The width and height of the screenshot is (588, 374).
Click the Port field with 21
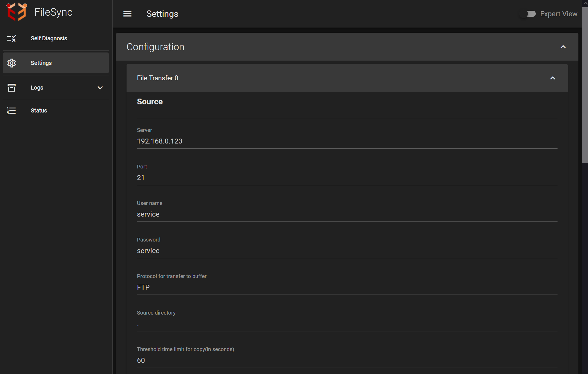pos(347,178)
